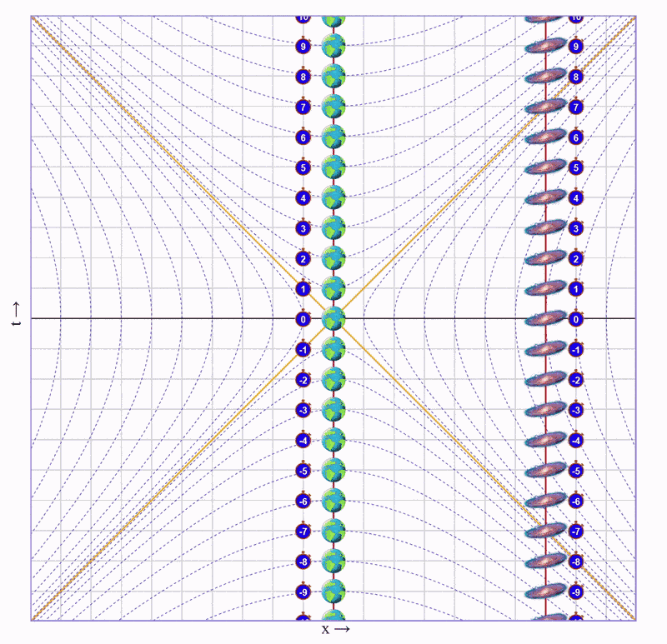667x644 pixels.
Task: Select the Earth globe next to stopwatch -9
Action: [x=333, y=592]
